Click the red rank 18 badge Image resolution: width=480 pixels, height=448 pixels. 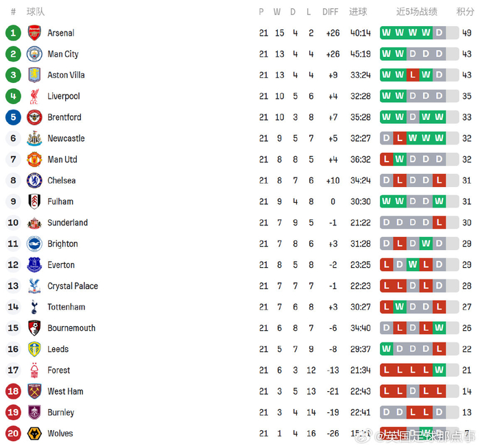click(13, 391)
